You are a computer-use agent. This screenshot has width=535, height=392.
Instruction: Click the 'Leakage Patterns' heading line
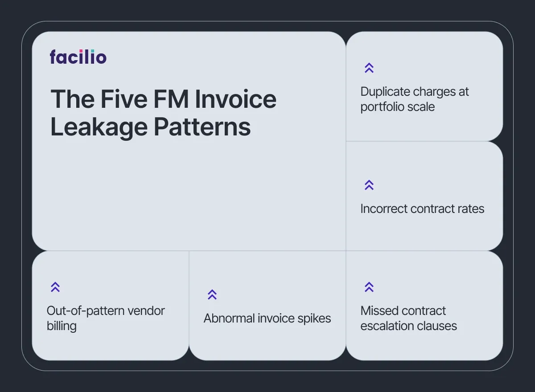[150, 127]
